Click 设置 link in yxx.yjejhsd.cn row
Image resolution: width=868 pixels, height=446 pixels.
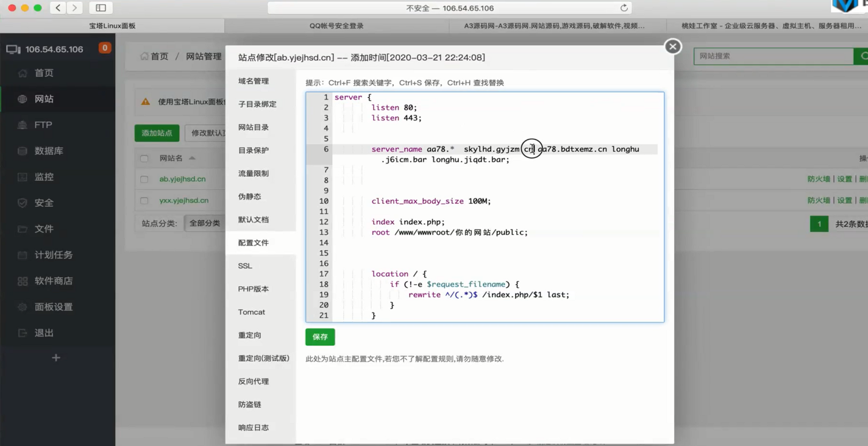point(844,201)
